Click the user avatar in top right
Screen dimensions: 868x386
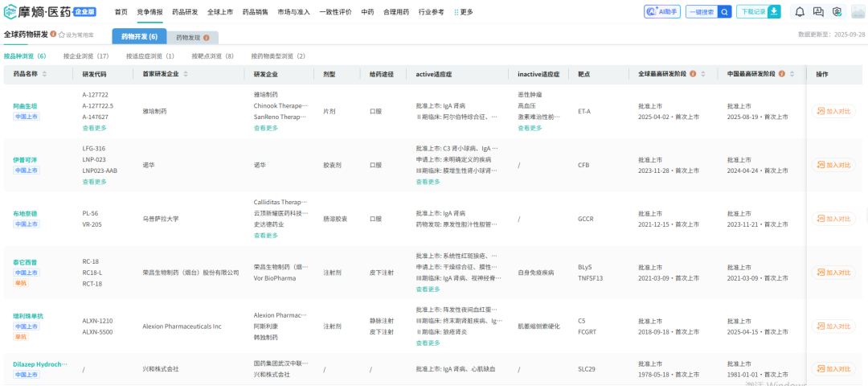(x=857, y=11)
